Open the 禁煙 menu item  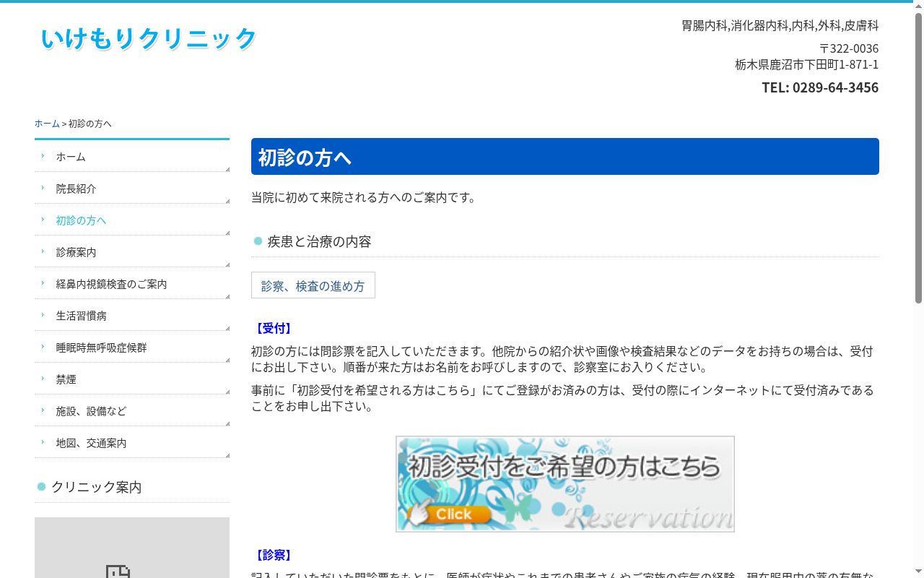click(132, 379)
